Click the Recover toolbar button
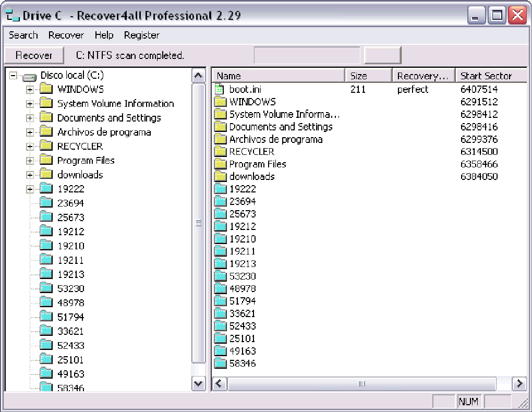This screenshot has width=532, height=412. 34,55
